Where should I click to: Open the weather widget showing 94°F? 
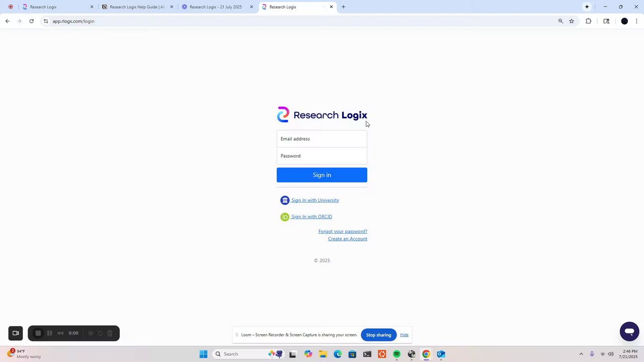coord(25,354)
